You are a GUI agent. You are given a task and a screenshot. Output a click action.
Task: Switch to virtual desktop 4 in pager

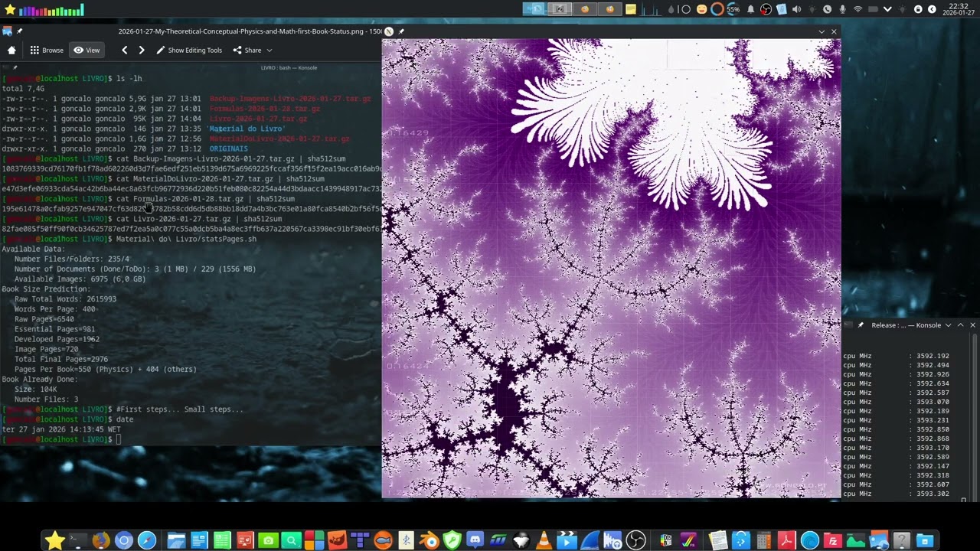coord(609,9)
